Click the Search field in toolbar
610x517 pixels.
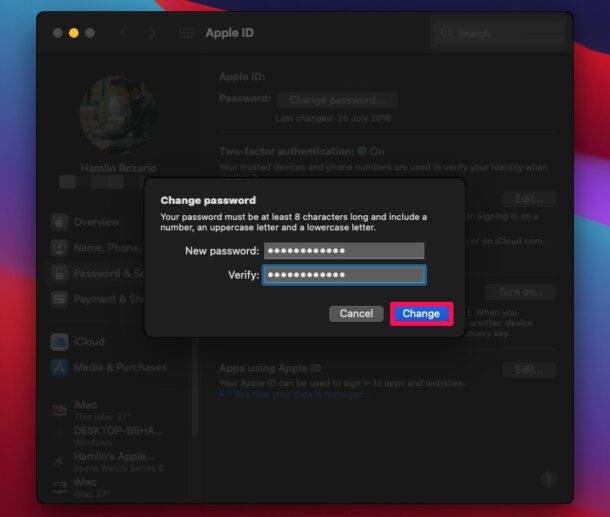[498, 33]
